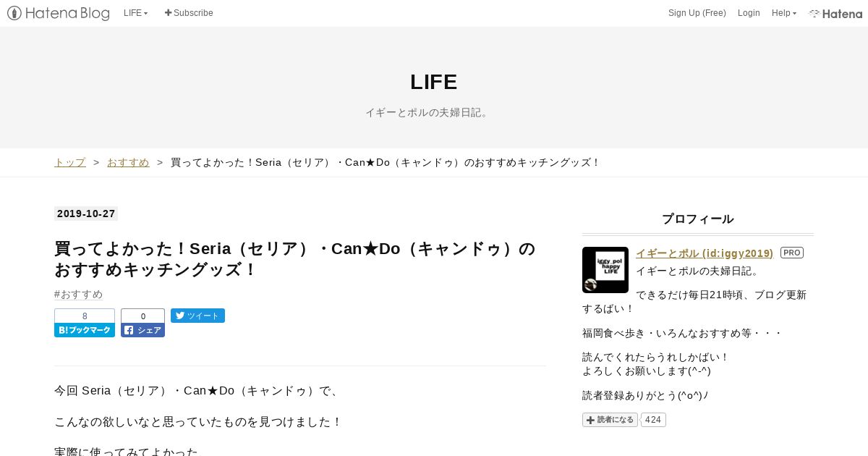This screenshot has height=456, width=868.
Task: Click the 読者になる plus button
Action: coord(610,420)
